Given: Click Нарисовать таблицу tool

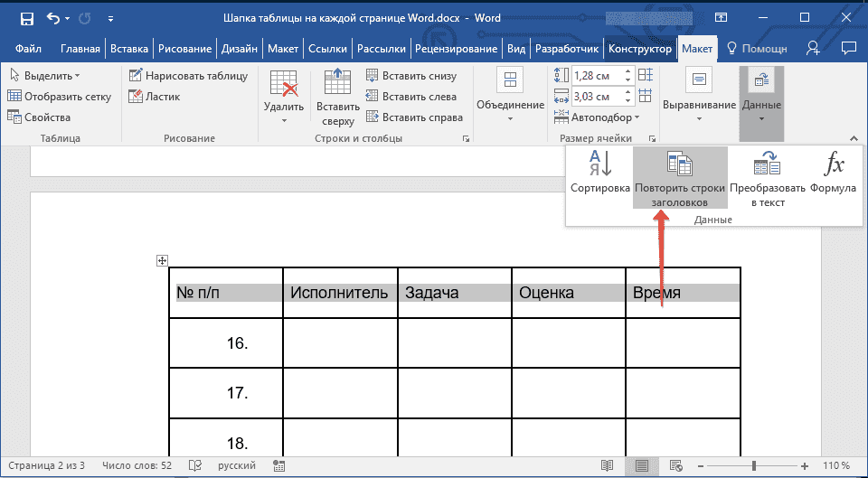Looking at the screenshot, I should tap(188, 76).
